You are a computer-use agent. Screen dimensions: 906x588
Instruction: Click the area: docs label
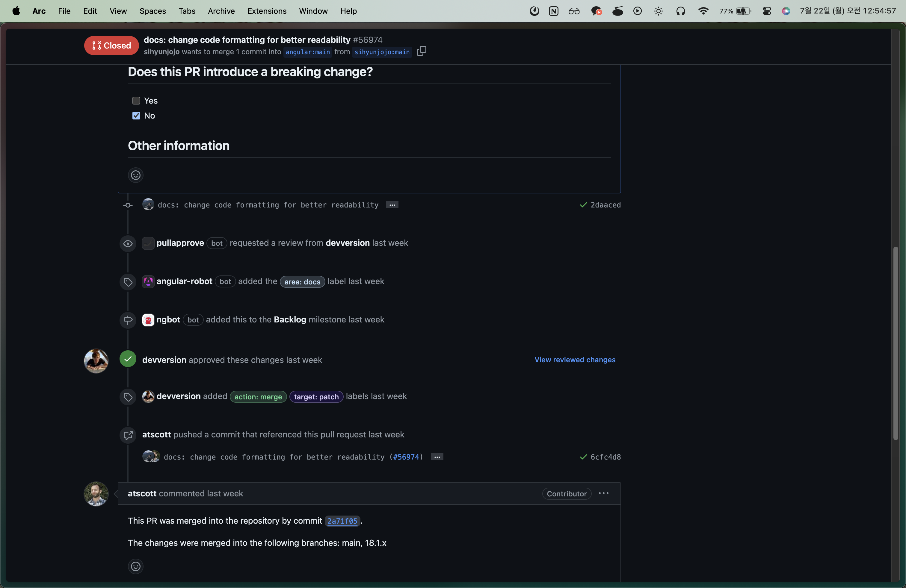(x=302, y=282)
